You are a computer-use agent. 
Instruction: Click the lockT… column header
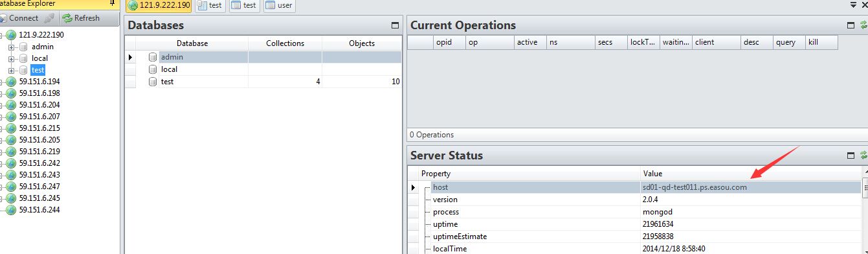click(643, 42)
